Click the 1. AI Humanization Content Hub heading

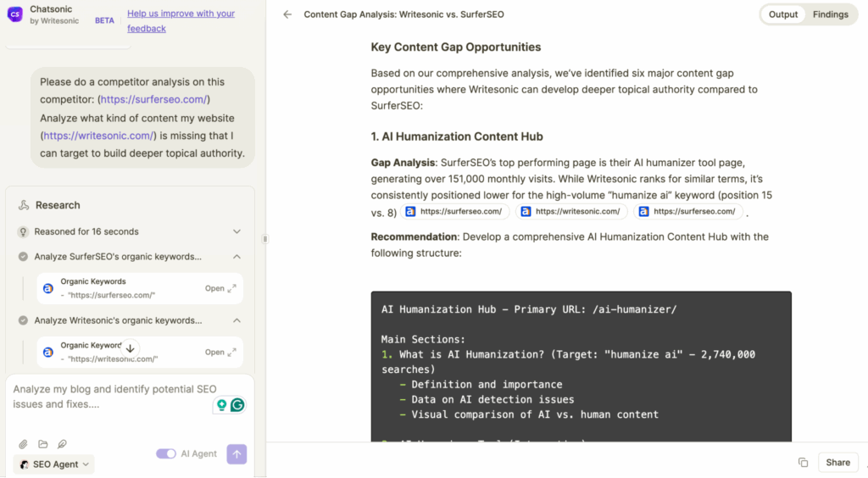457,136
